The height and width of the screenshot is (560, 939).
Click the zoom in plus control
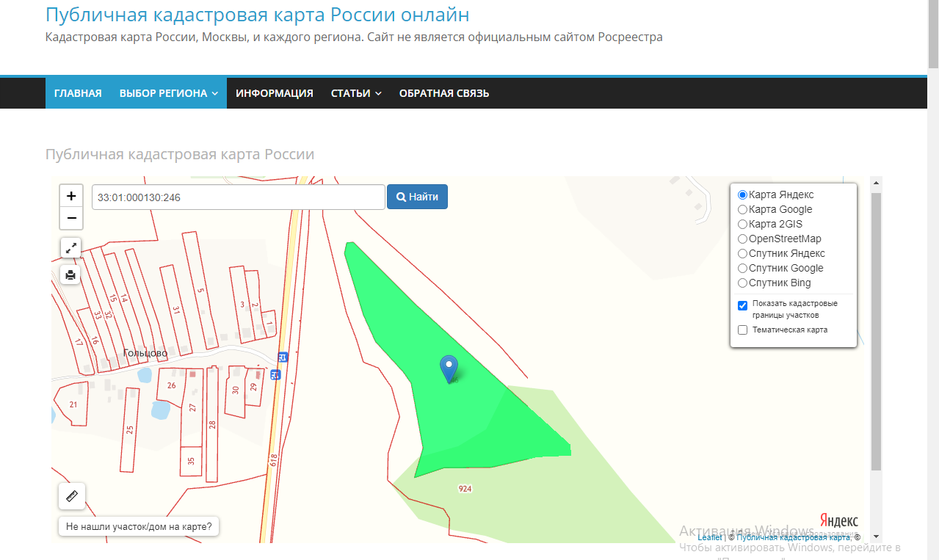[x=70, y=195]
